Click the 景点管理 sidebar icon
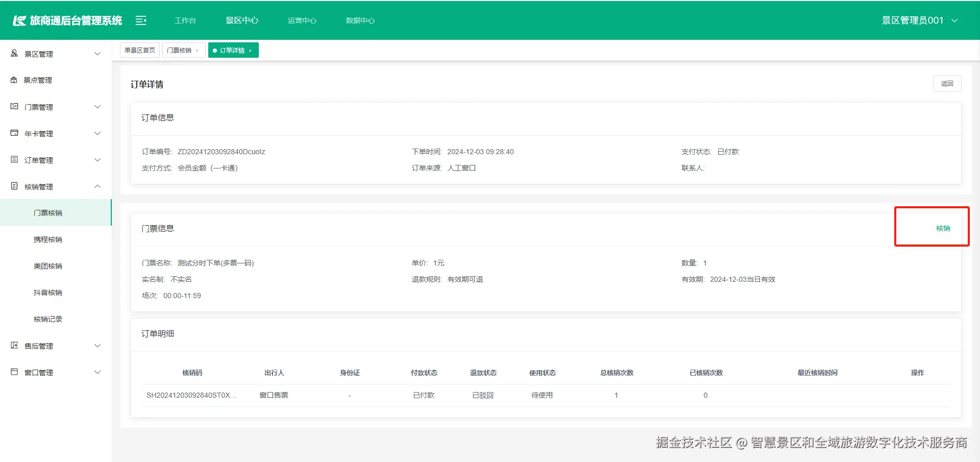This screenshot has width=980, height=462. pyautogui.click(x=14, y=80)
